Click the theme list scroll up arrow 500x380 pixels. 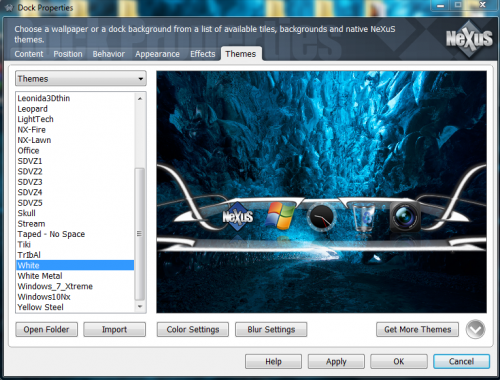(140, 99)
